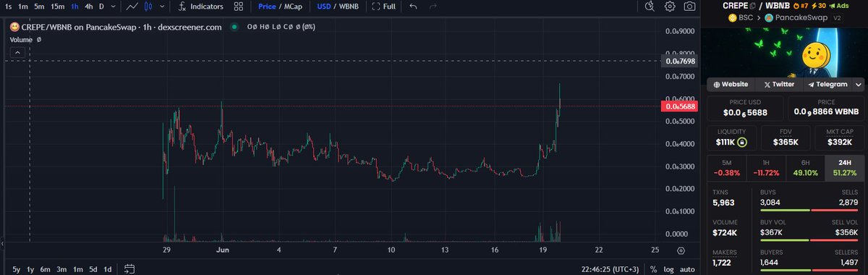Collapse the chart legend arrow
The height and width of the screenshot is (275, 868).
coord(18,53)
